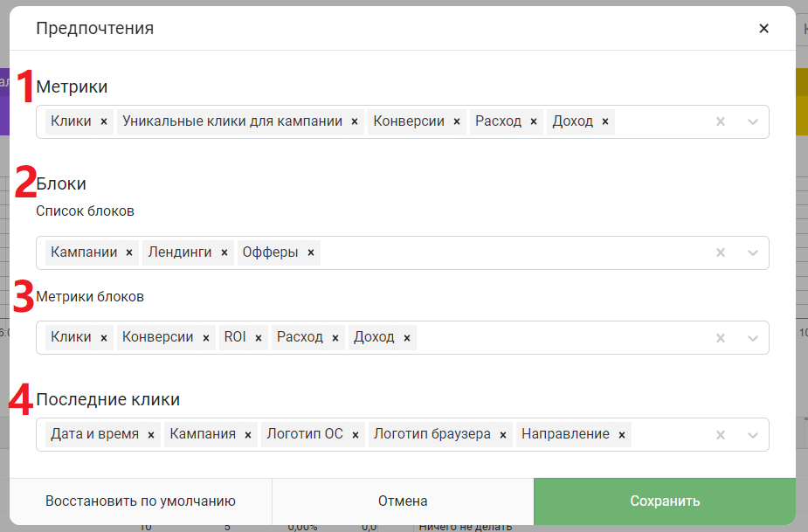This screenshot has width=808, height=532.
Task: Clear all Метрики блоков selections
Action: (x=721, y=338)
